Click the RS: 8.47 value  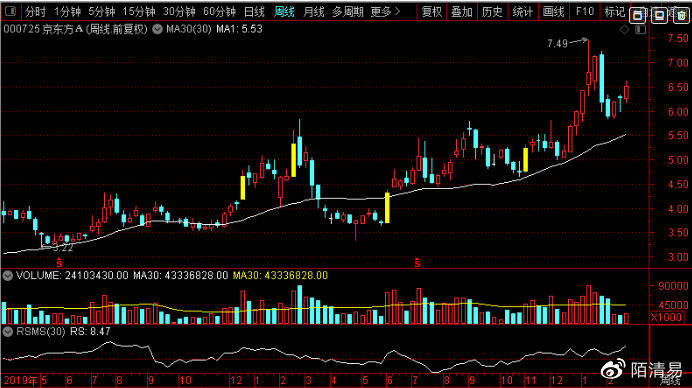coord(90,331)
